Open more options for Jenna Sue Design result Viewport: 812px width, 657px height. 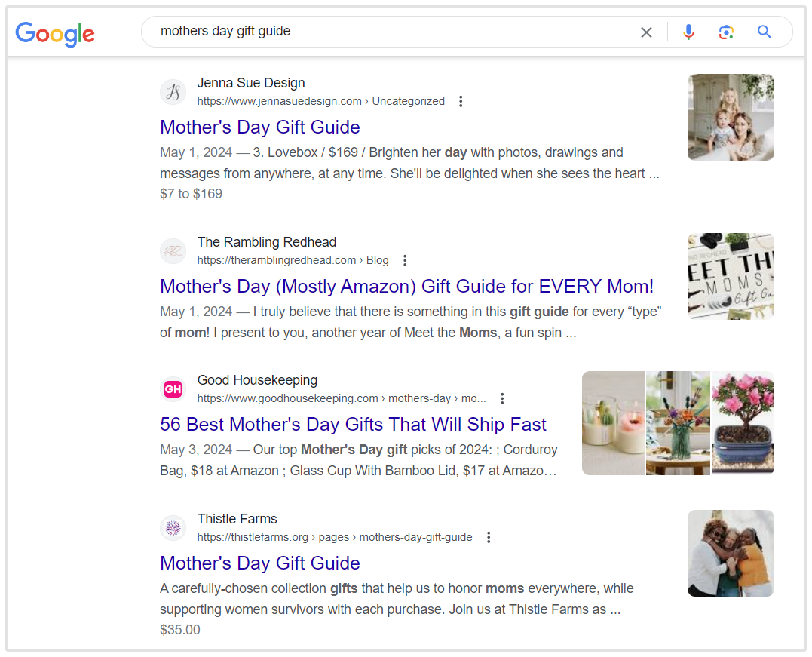[461, 101]
